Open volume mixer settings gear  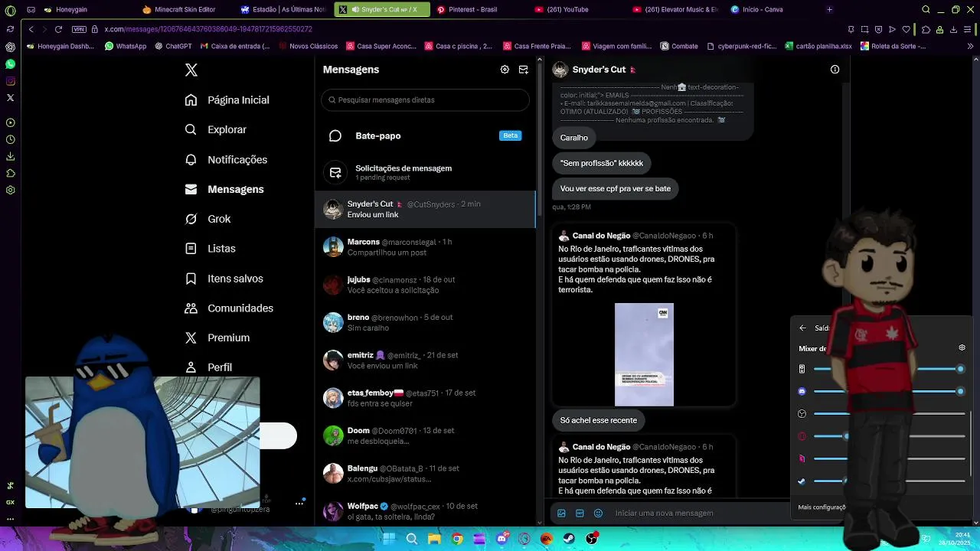[962, 347]
